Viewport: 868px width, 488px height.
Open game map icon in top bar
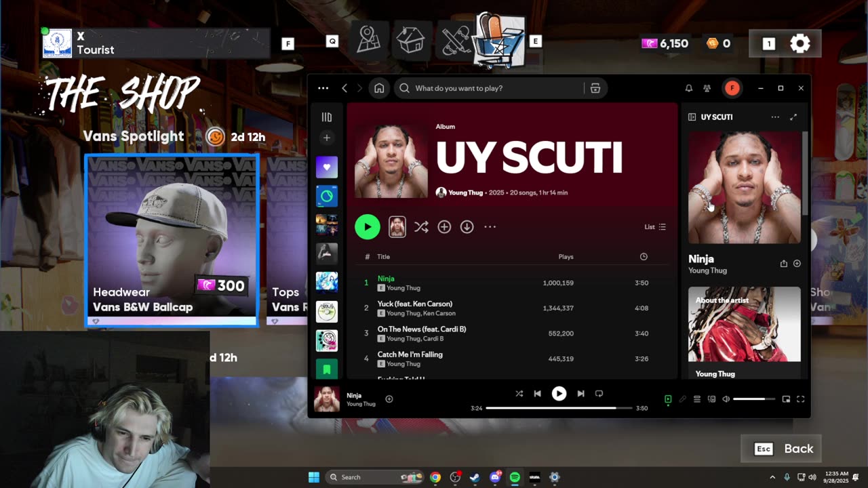(369, 39)
